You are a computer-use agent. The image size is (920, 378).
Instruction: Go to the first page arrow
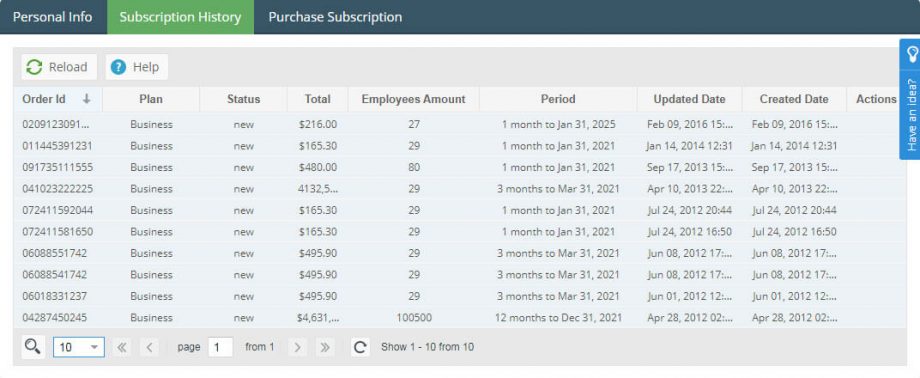coord(121,347)
